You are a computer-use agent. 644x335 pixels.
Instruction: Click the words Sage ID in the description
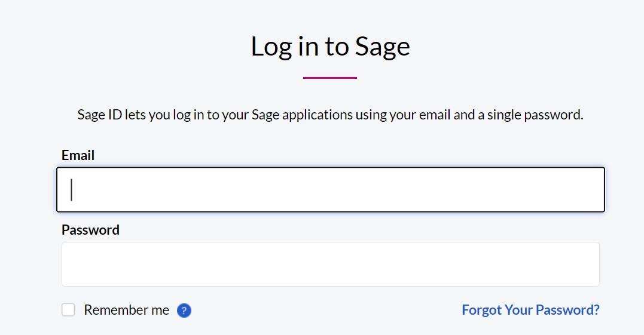click(99, 115)
